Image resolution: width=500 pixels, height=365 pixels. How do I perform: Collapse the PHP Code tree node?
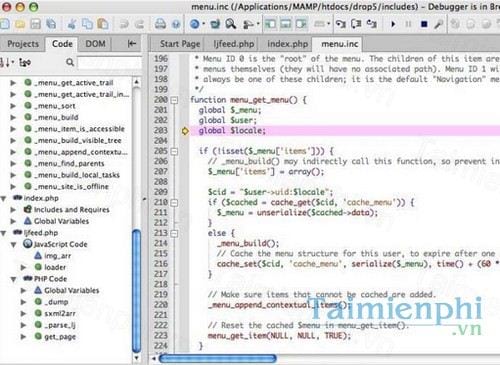[13, 279]
